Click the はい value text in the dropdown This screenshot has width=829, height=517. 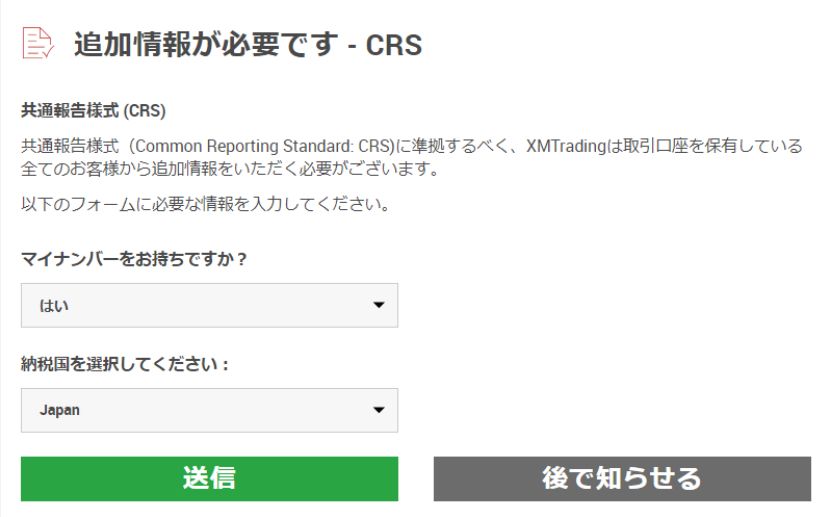click(x=54, y=306)
